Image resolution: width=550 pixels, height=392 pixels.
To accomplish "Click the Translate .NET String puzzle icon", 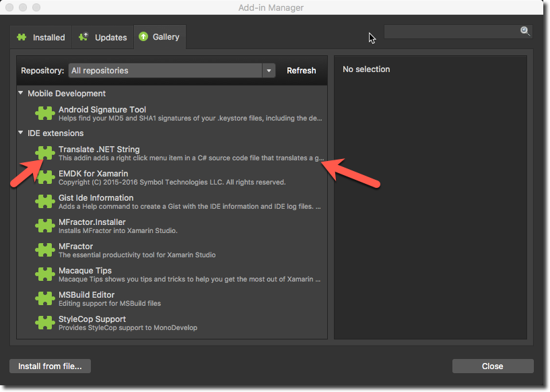I will pyautogui.click(x=45, y=153).
